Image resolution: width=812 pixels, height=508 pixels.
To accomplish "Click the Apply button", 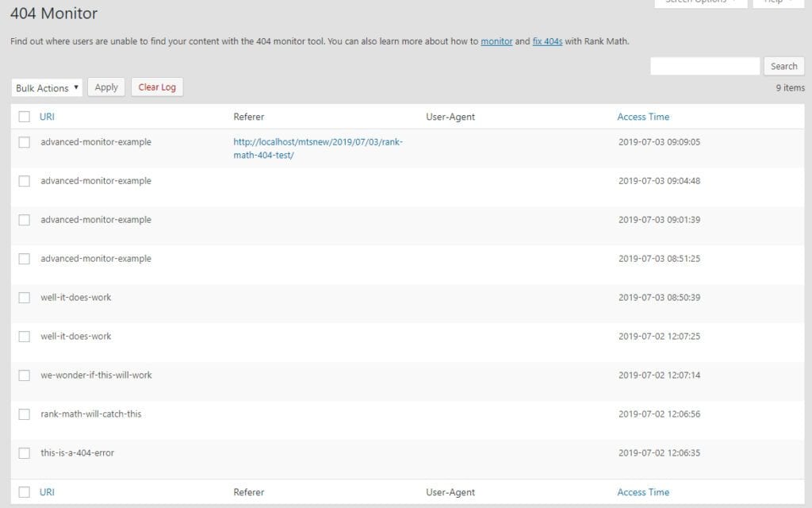I will [x=106, y=87].
